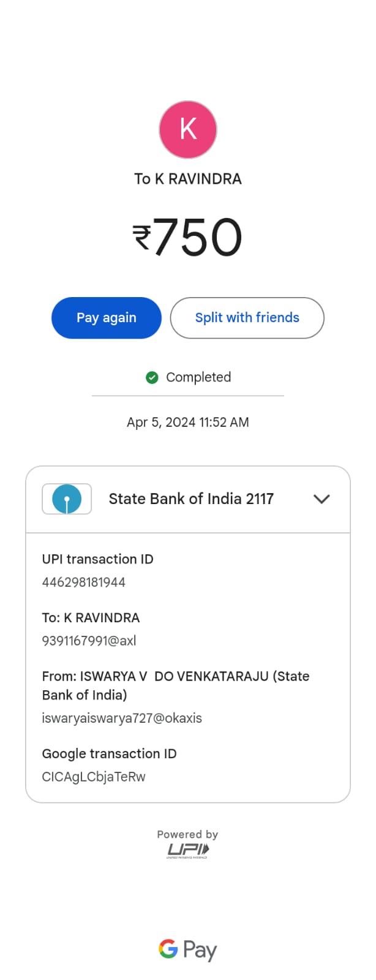
Task: Tap the pink K profile avatar
Action: [188, 130]
